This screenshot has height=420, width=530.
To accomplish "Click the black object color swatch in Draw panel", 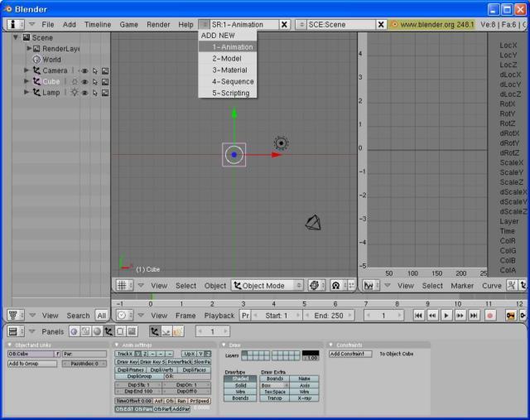I will (x=311, y=353).
